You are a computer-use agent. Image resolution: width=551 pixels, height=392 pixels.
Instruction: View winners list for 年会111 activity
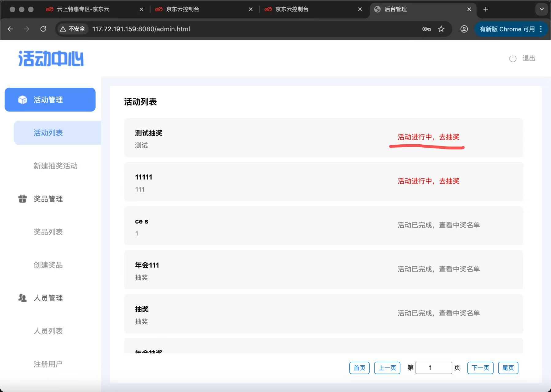pos(439,269)
